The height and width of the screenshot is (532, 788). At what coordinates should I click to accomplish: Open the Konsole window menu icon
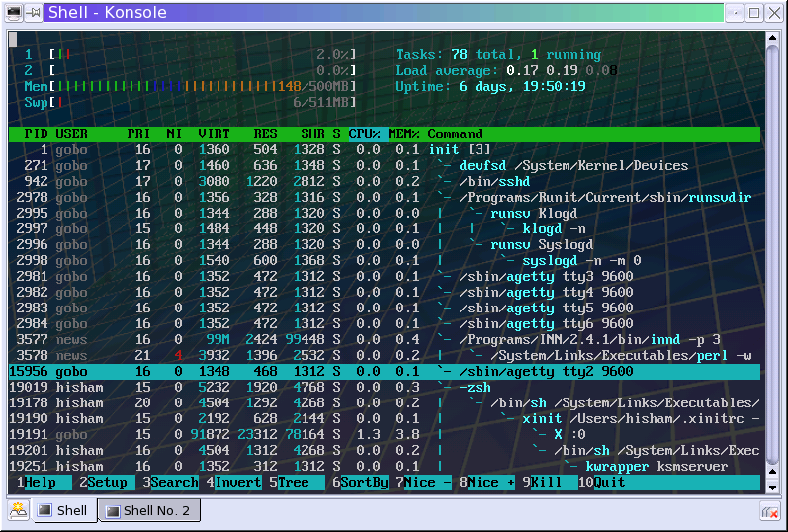pyautogui.click(x=14, y=13)
